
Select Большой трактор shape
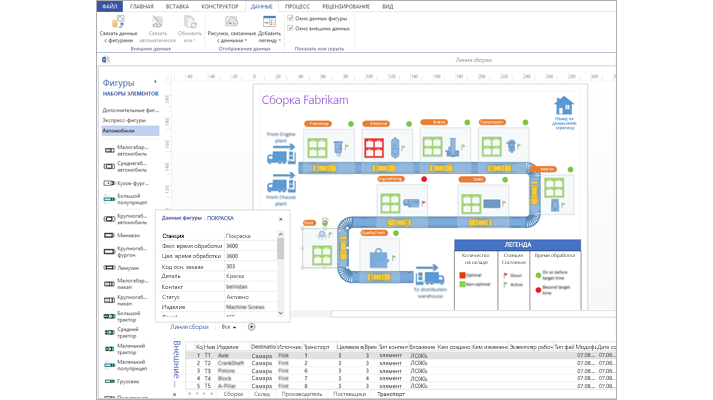tap(123, 316)
